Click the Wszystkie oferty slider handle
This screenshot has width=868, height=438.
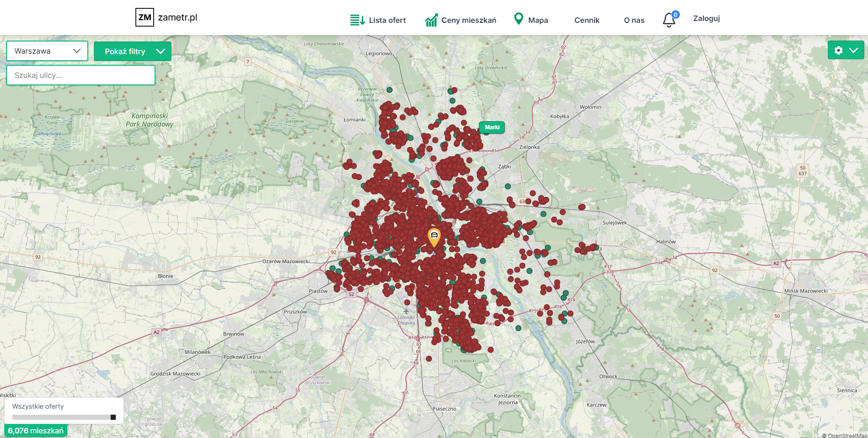[x=113, y=417]
